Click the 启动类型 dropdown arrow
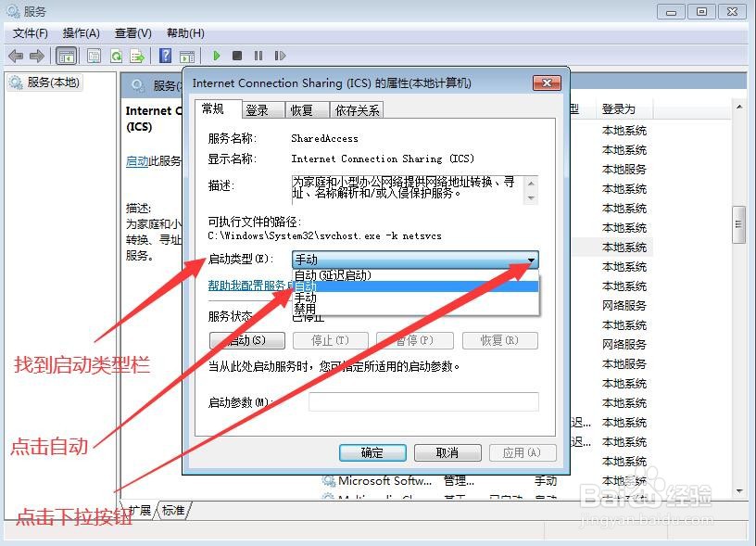 tap(531, 260)
